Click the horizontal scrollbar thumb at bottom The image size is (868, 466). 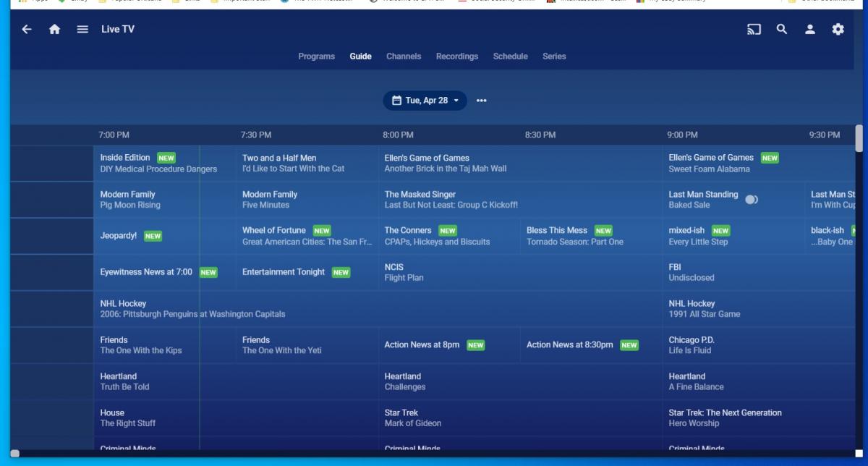14,454
